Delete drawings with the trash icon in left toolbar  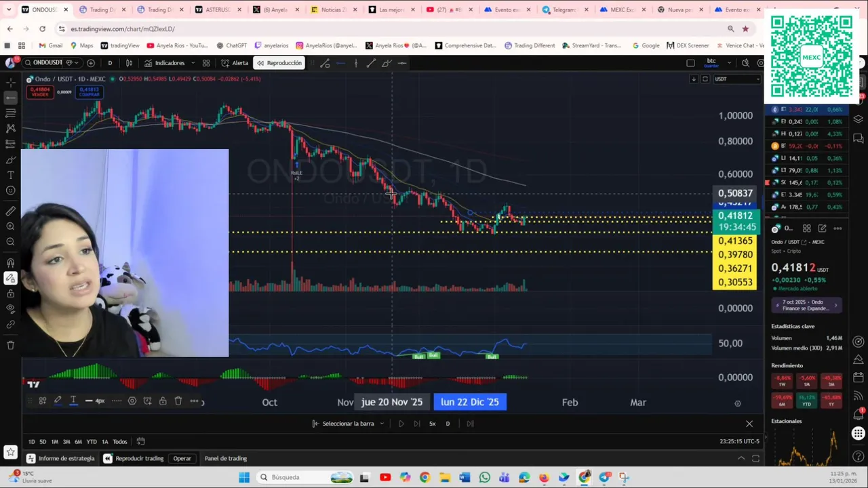10,345
